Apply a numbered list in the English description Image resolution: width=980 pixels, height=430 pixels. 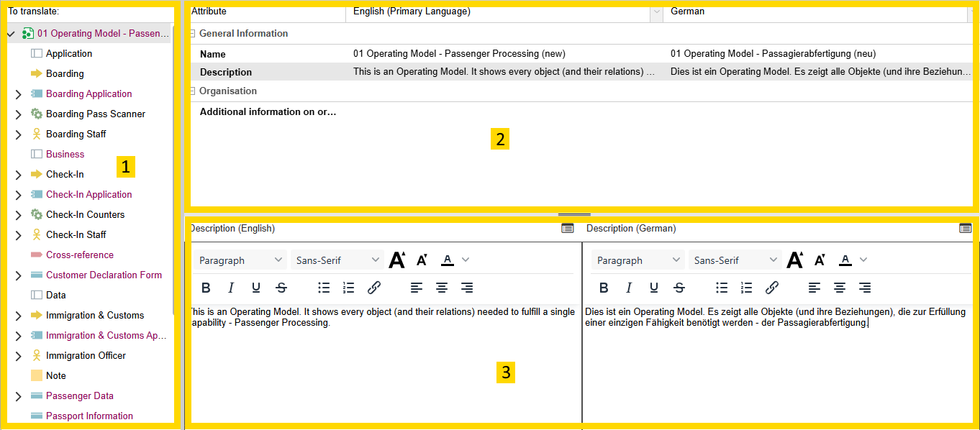pyautogui.click(x=349, y=287)
